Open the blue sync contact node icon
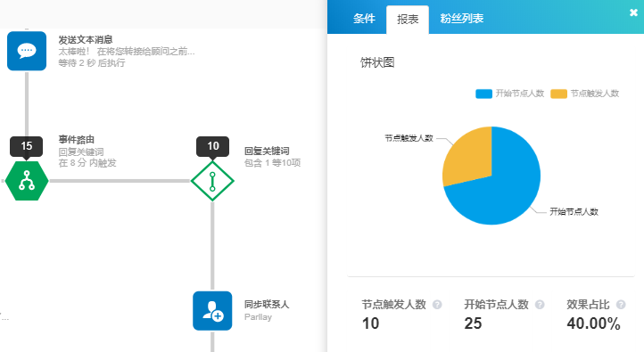 point(212,311)
